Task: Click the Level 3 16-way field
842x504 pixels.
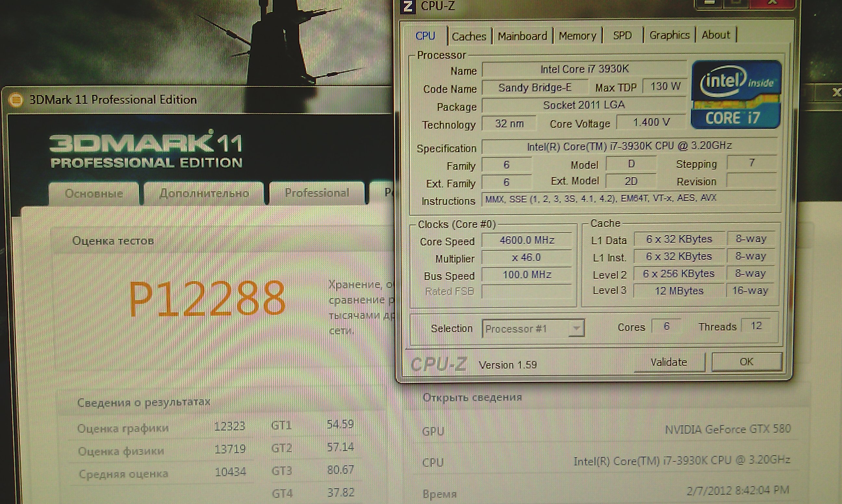Action: tap(750, 290)
